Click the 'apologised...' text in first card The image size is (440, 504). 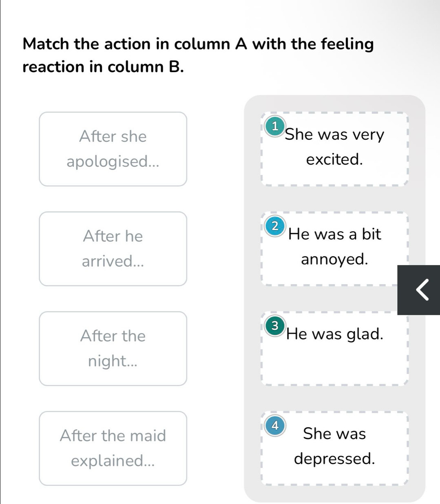click(113, 161)
